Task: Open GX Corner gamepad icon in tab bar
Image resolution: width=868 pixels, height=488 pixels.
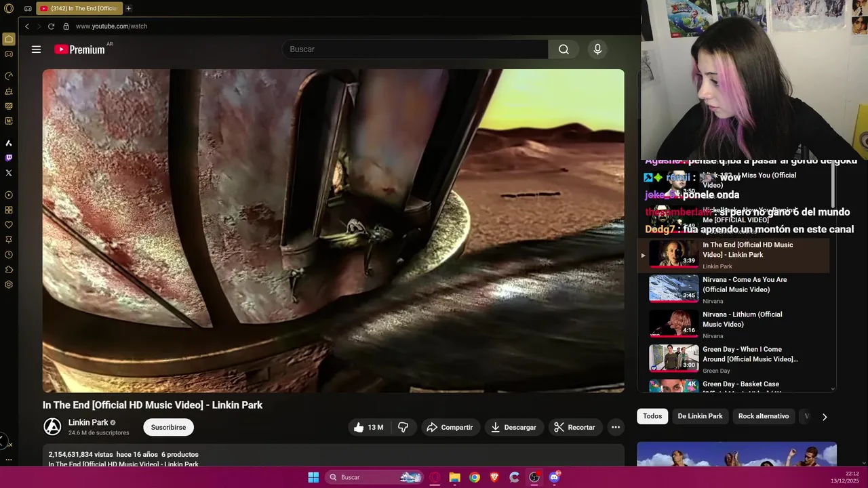Action: click(28, 9)
